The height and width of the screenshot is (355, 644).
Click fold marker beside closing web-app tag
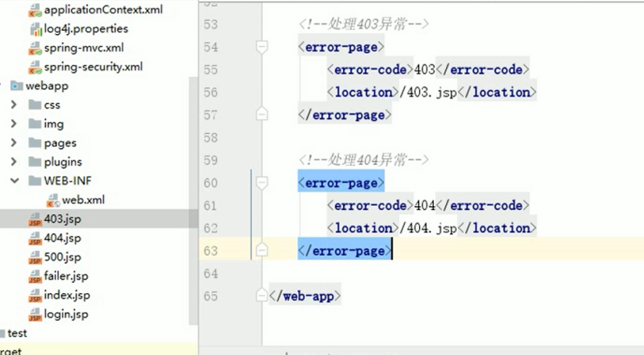(261, 295)
